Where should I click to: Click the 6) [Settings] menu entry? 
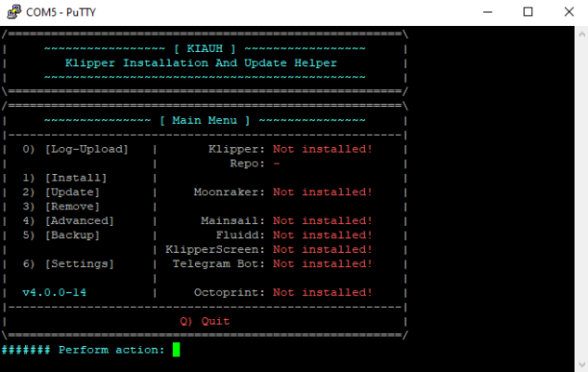pyautogui.click(x=68, y=264)
